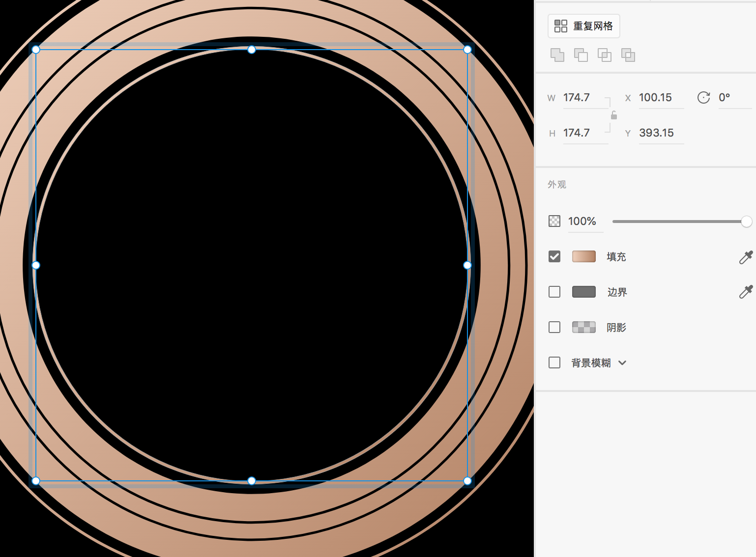Click the rotation icon next to 0°

point(703,98)
